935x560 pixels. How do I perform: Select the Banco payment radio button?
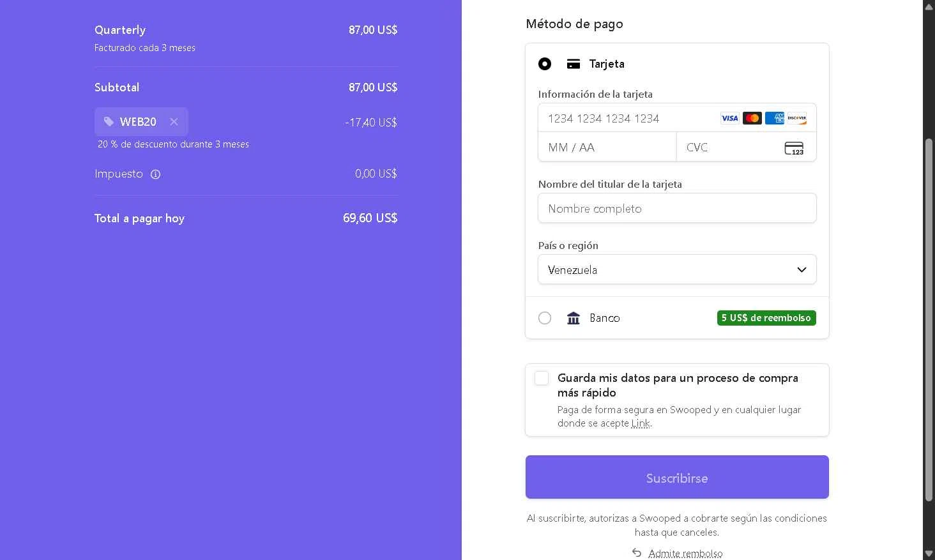coord(545,318)
